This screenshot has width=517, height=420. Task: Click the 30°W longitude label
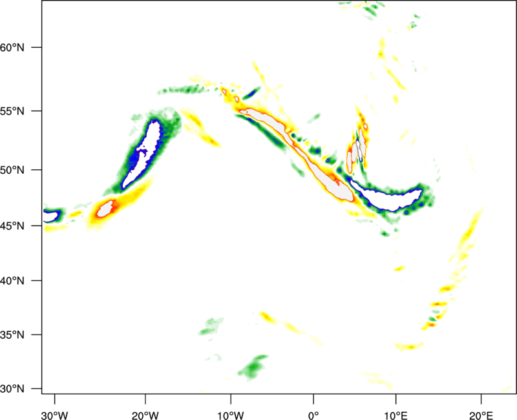pos(55,415)
